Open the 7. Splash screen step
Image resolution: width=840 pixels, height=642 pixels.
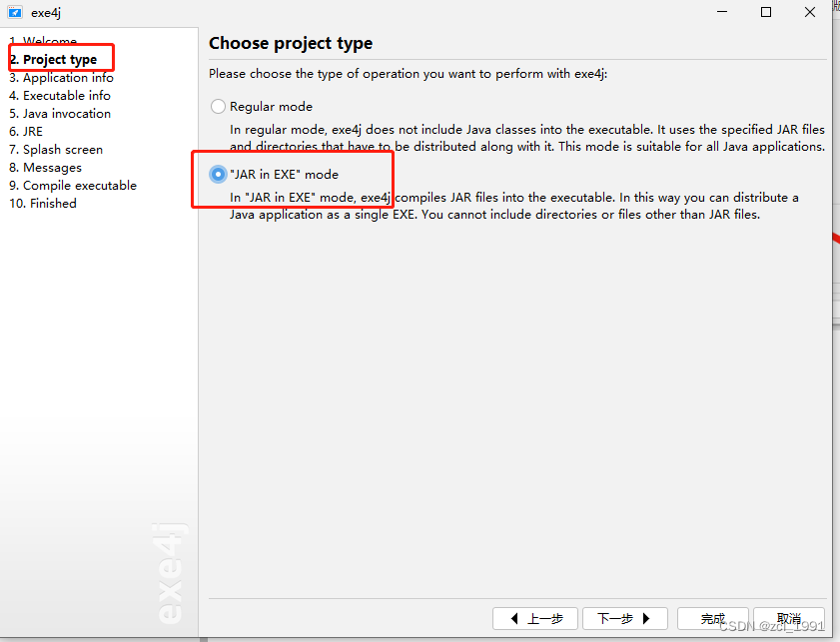tap(56, 150)
